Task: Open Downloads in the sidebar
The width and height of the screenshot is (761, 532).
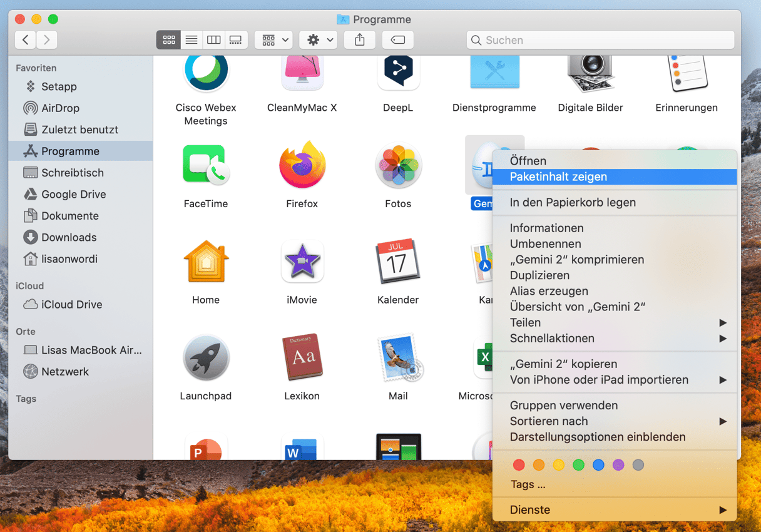Action: coord(81,237)
